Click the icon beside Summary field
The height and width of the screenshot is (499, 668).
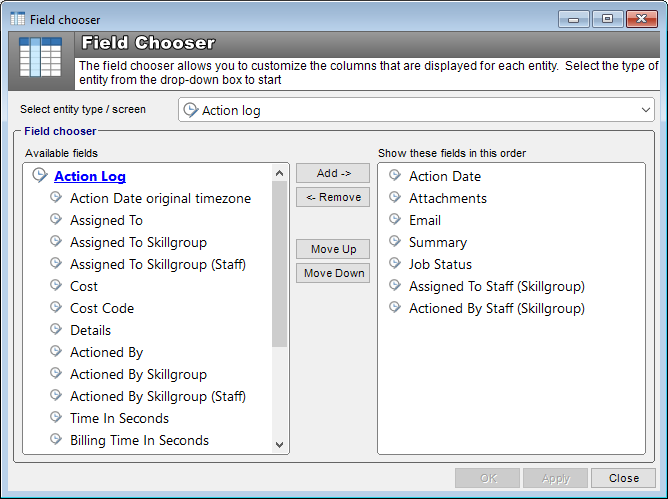(x=395, y=242)
